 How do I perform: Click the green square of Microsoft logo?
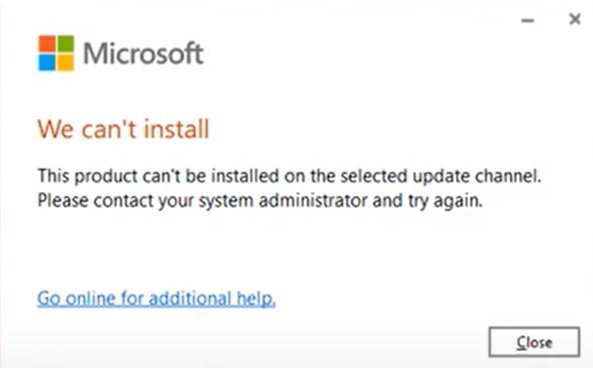pos(65,44)
